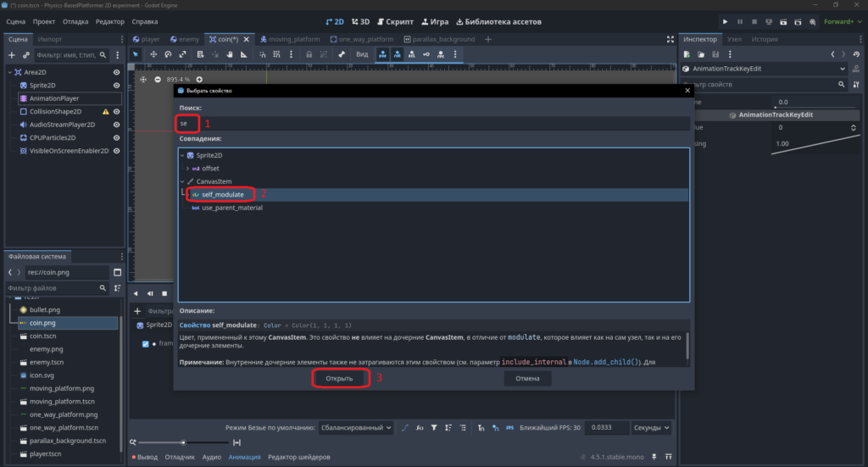Screen dimensions: 868x467
Task: Click the Play project icon
Action: pyautogui.click(x=725, y=21)
